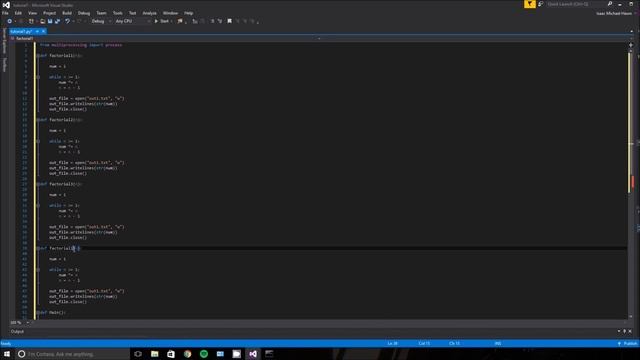Collapse the first while loop block

(38, 77)
